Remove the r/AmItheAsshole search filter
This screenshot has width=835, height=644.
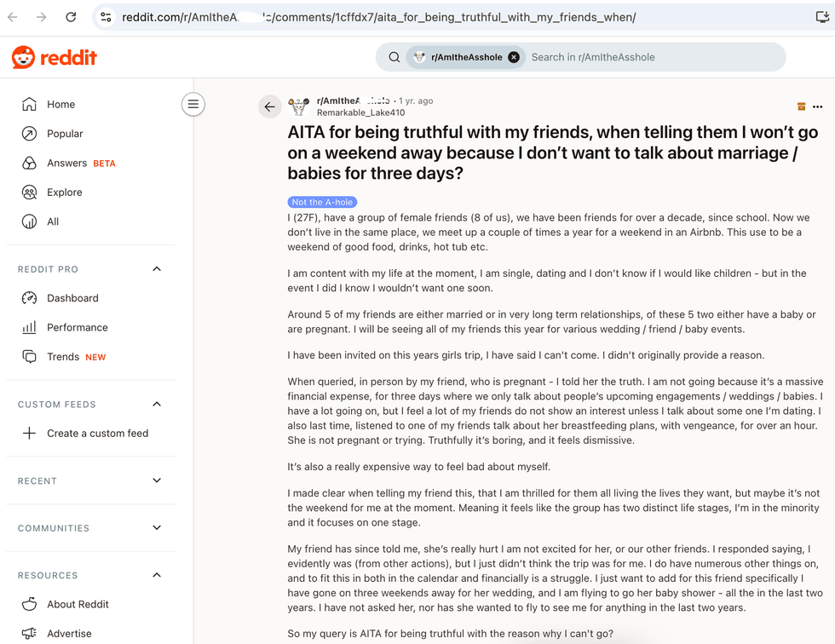514,57
